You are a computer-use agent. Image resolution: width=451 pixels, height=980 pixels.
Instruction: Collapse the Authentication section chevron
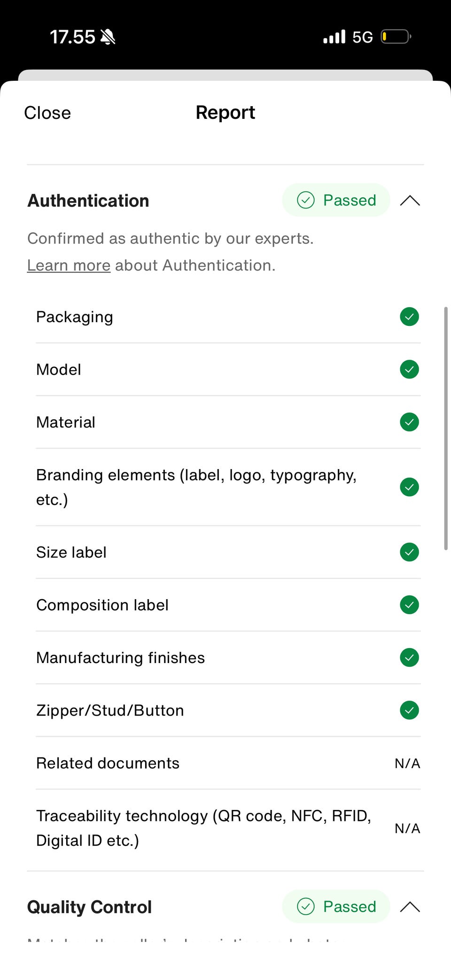click(410, 201)
